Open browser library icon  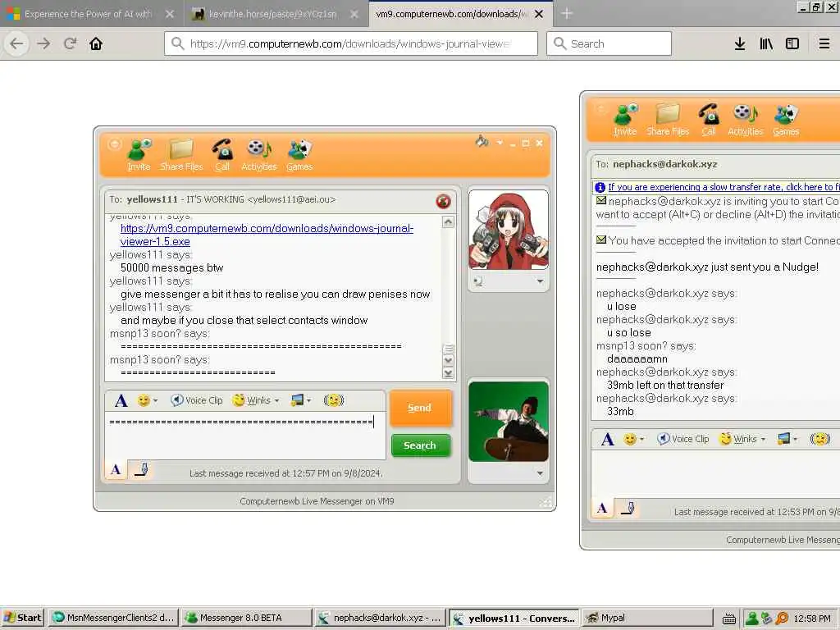point(766,43)
